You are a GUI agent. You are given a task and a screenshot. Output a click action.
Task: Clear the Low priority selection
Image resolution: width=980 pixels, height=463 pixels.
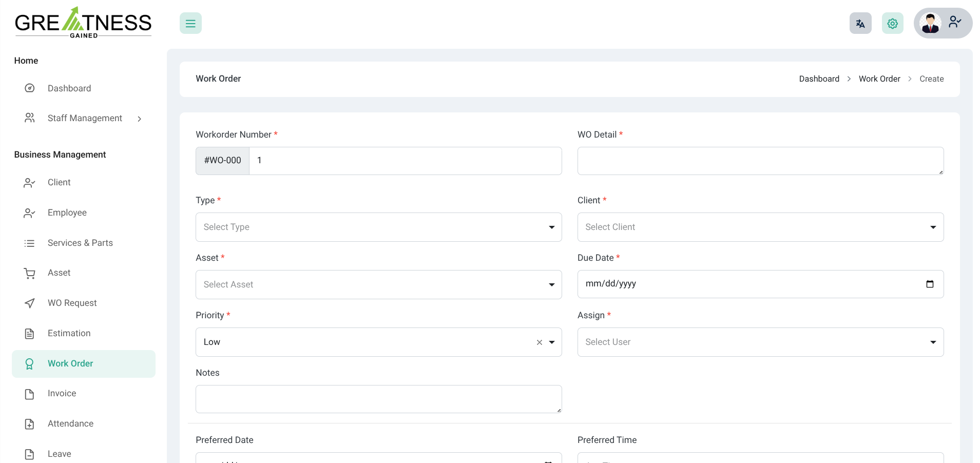click(x=539, y=342)
